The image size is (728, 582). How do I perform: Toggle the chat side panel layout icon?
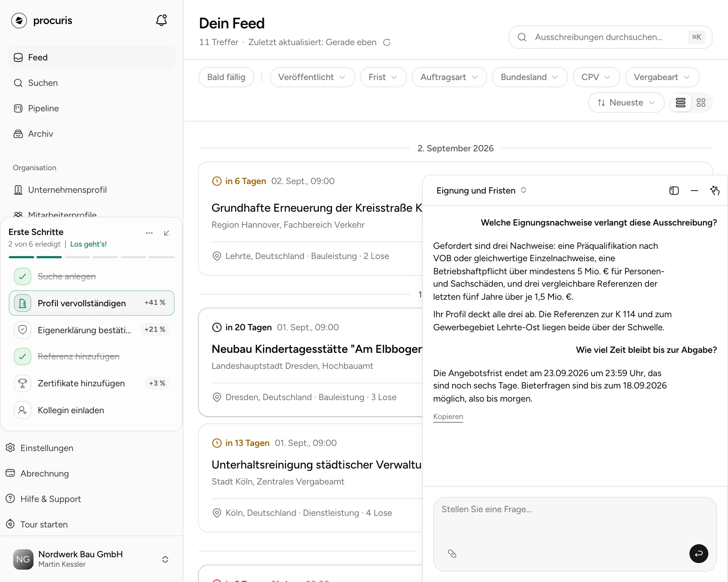coord(674,191)
